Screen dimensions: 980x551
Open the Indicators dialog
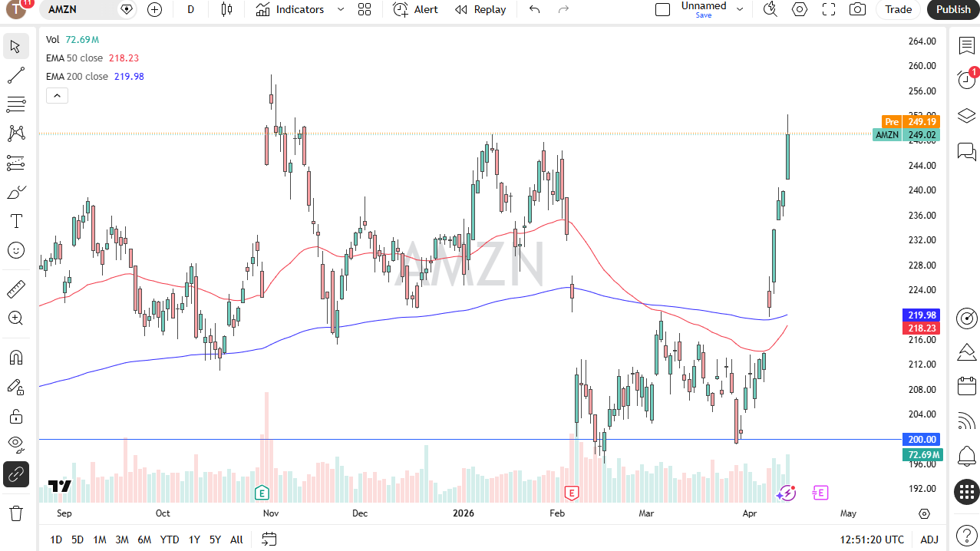click(290, 9)
